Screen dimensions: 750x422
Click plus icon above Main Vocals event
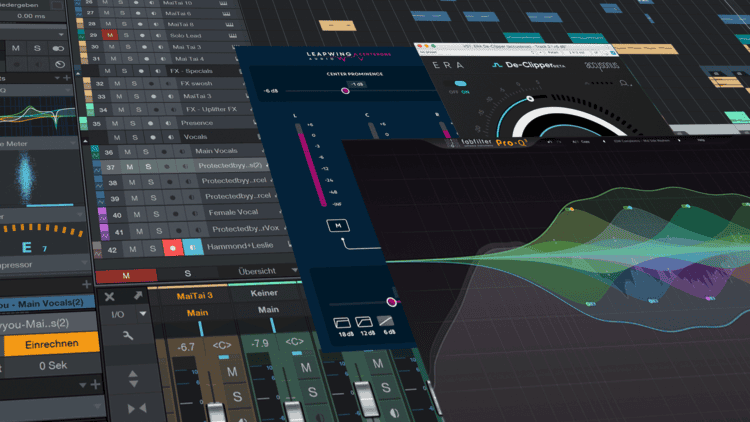coord(86,285)
